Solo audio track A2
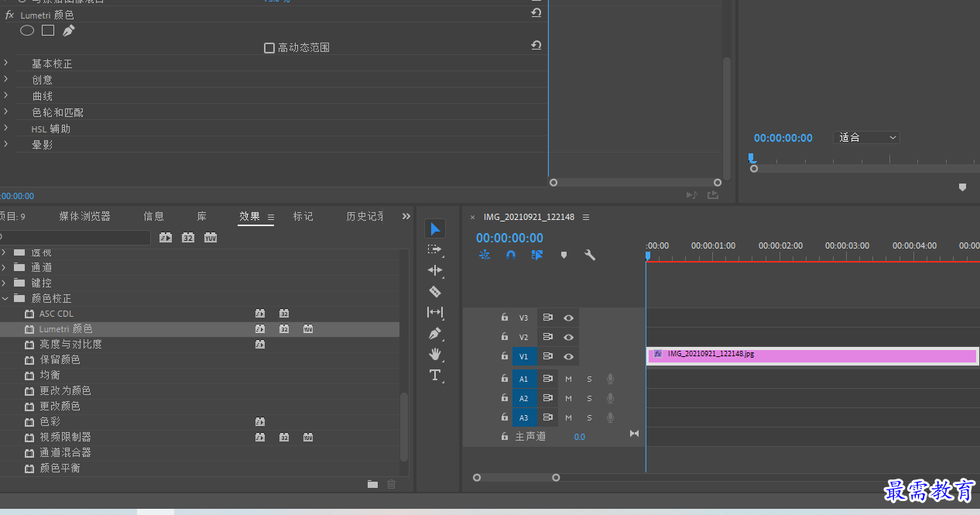 click(x=589, y=398)
